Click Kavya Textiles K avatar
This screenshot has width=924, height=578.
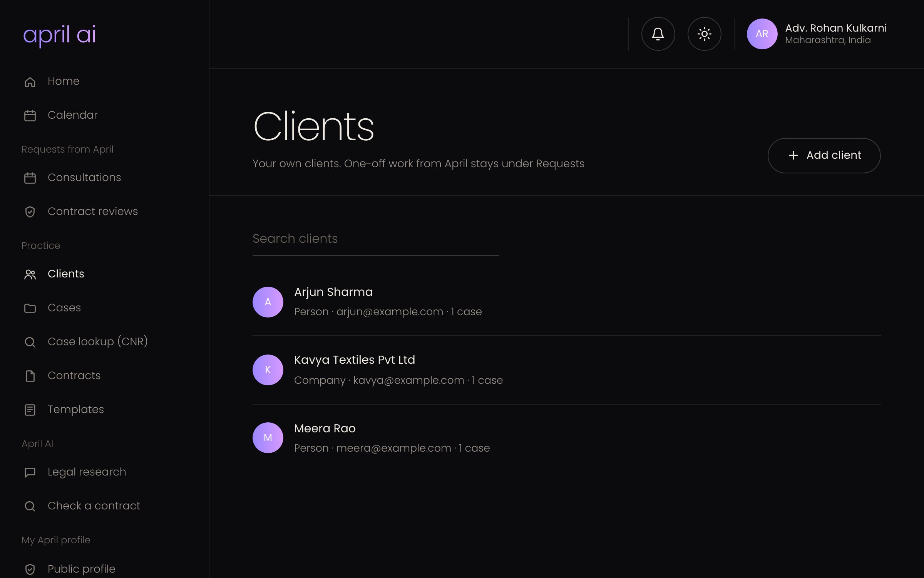pos(268,370)
